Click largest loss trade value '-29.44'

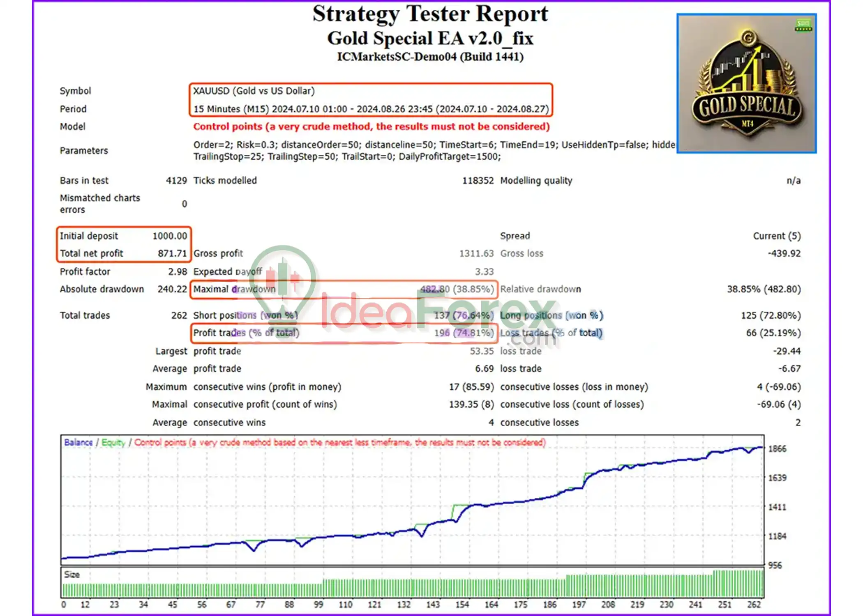(x=787, y=351)
